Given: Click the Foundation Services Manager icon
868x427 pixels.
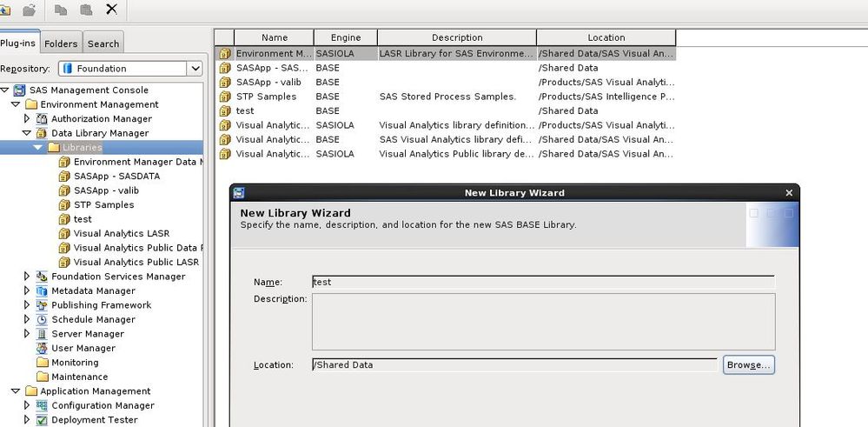Looking at the screenshot, I should [x=42, y=277].
